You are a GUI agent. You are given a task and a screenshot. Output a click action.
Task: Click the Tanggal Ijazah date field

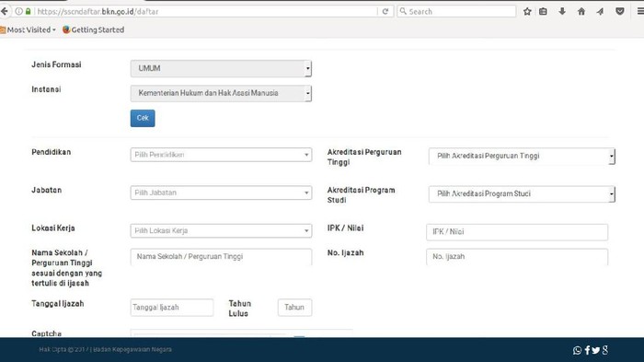point(172,308)
